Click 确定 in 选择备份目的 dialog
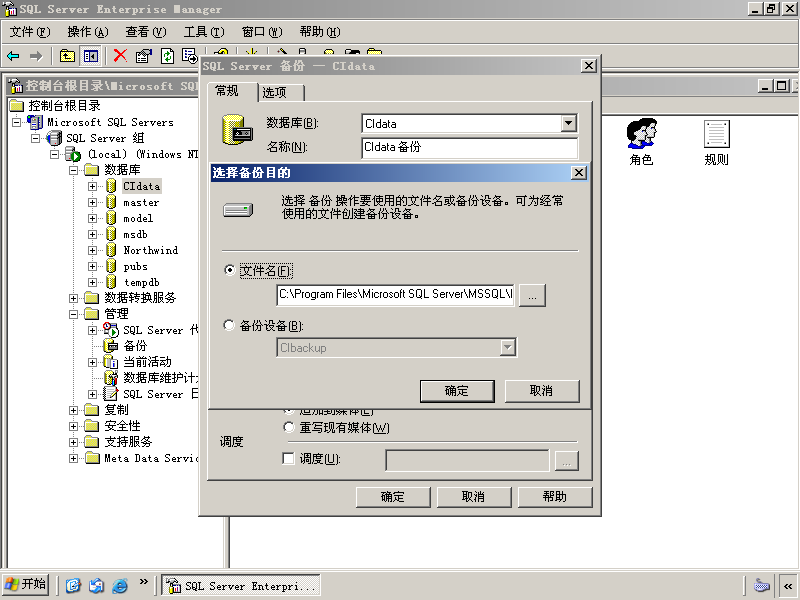Image resolution: width=800 pixels, height=600 pixels. (x=457, y=391)
